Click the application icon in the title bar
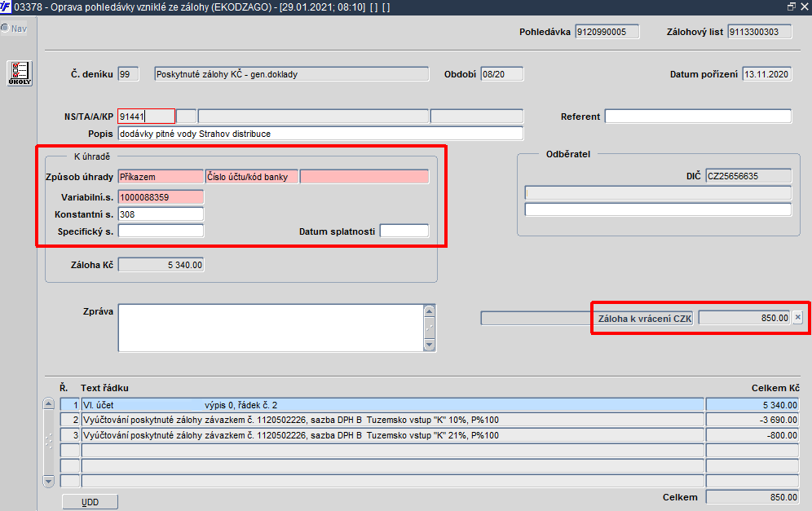The height and width of the screenshot is (511, 812). coord(6,7)
